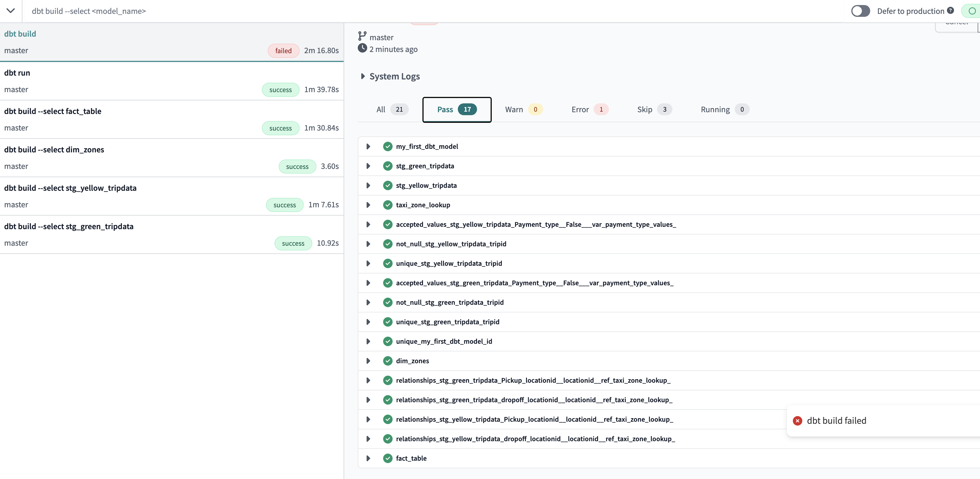Click pass icon for relationships_stg_yellow_tripdata_Pickup_locationid

pyautogui.click(x=388, y=419)
